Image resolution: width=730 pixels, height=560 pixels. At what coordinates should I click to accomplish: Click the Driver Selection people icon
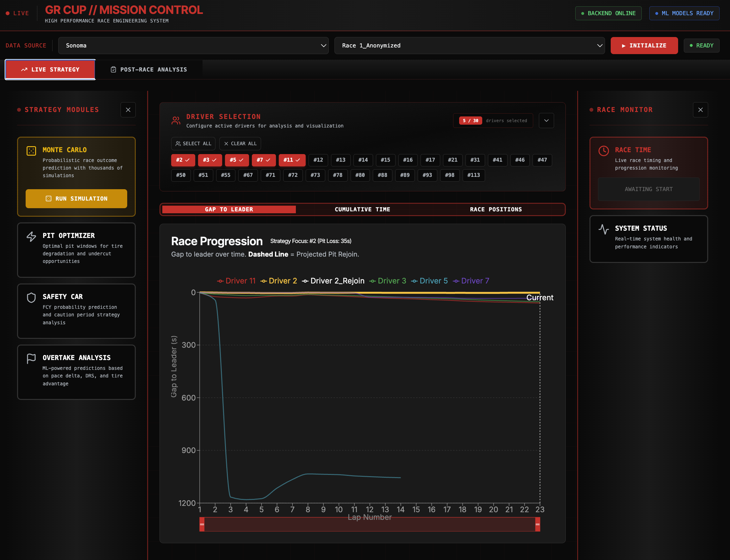point(176,121)
